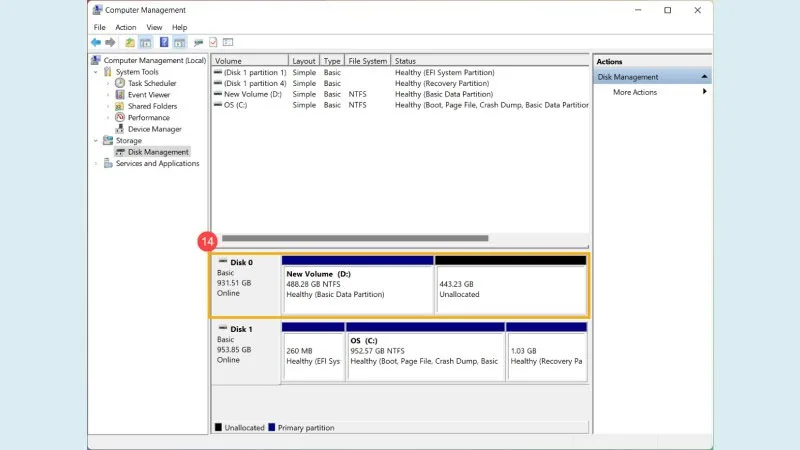Image resolution: width=800 pixels, height=450 pixels.
Task: Select the 260 MB EFI partition block
Action: coord(313,352)
